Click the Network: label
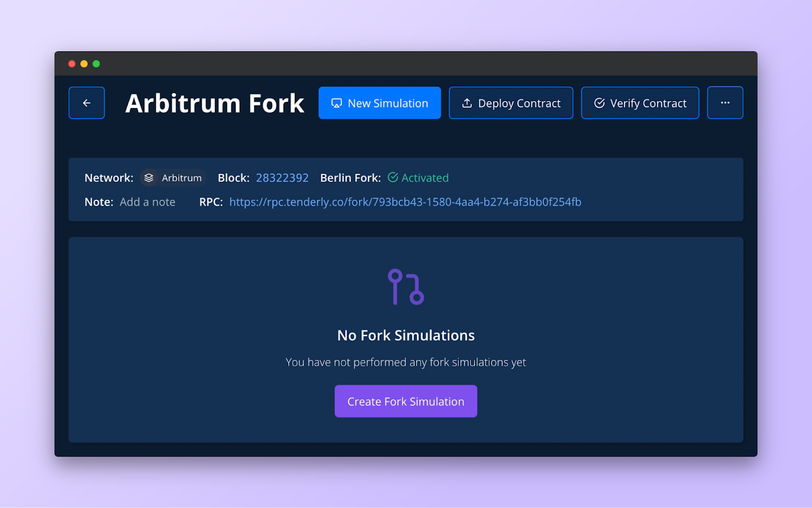The height and width of the screenshot is (508, 812). 109,178
